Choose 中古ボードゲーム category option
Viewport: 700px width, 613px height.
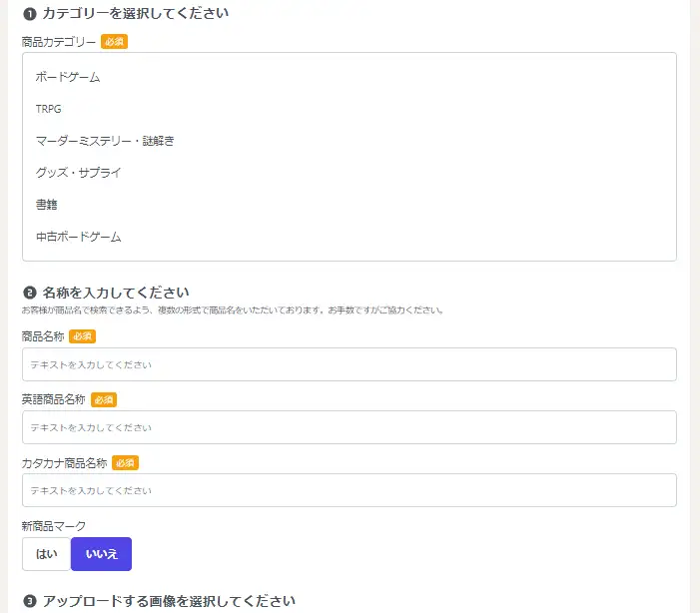78,237
